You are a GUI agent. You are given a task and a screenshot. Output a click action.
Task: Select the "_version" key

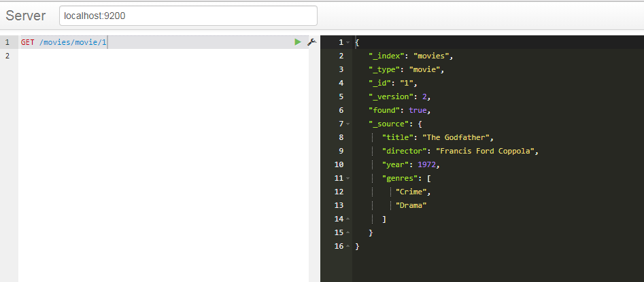(x=390, y=96)
